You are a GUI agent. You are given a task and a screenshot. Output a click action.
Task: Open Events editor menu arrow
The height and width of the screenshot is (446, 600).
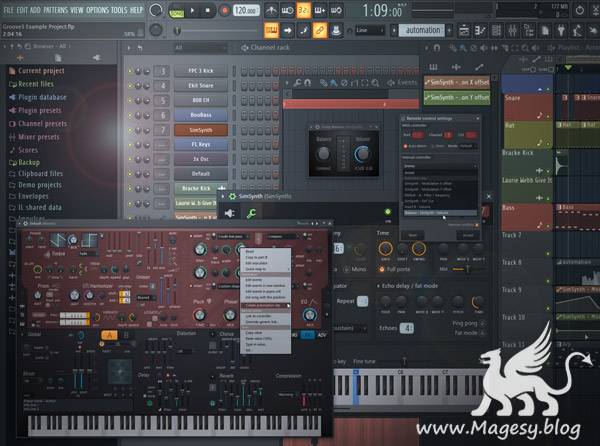(x=287, y=82)
